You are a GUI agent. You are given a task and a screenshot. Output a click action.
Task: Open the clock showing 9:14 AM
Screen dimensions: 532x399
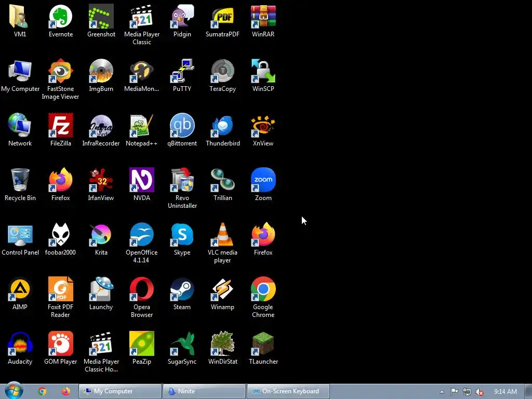[506, 392]
